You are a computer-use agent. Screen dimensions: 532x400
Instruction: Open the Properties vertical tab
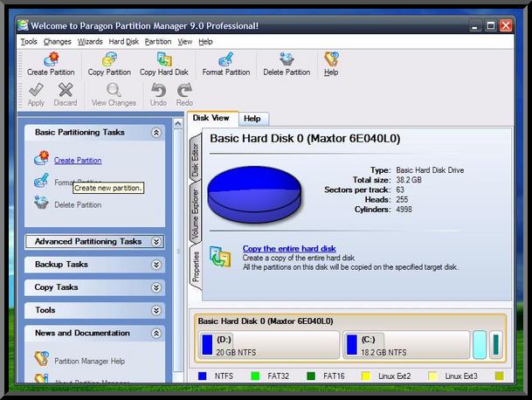click(x=196, y=266)
